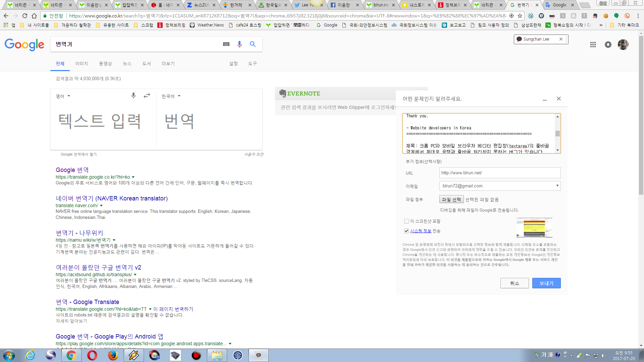644x362 pixels.
Task: Open Chrome from the taskbar
Action: point(71,355)
